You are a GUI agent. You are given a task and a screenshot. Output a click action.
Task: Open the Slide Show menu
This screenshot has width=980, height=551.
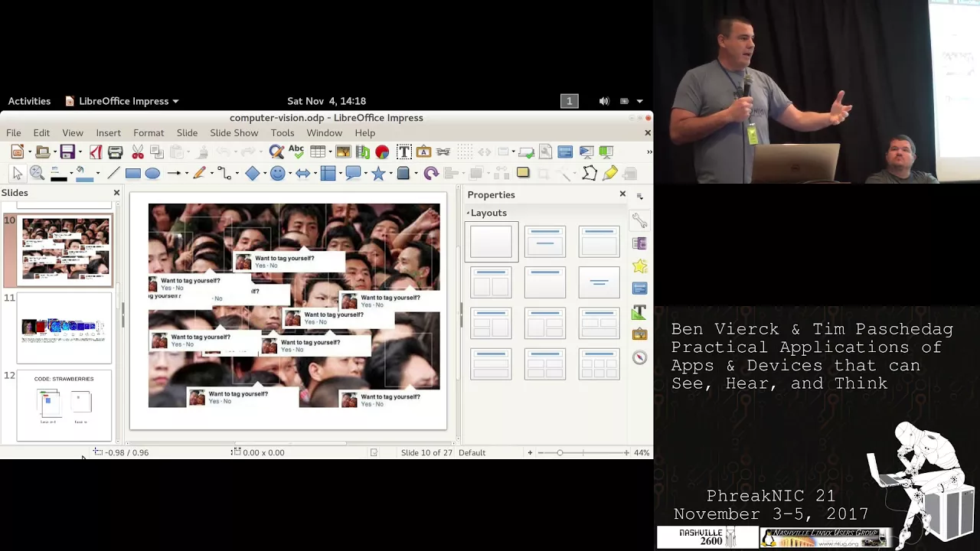pos(234,132)
